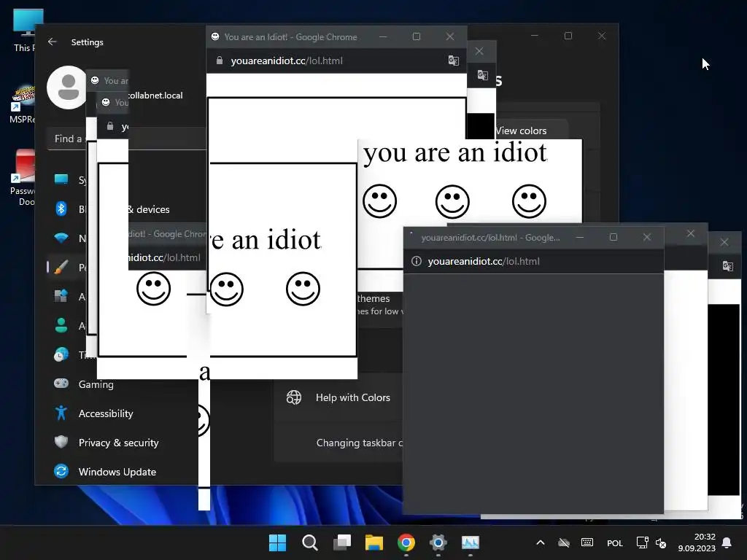Select Accessibility in Settings sidebar
This screenshot has width=747, height=560.
pyautogui.click(x=106, y=413)
